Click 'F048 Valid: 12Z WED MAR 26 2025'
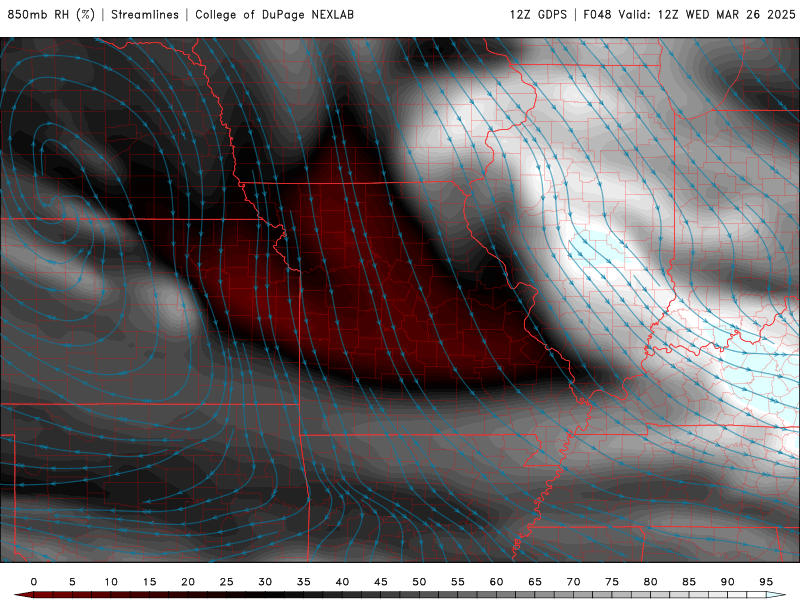 point(689,14)
